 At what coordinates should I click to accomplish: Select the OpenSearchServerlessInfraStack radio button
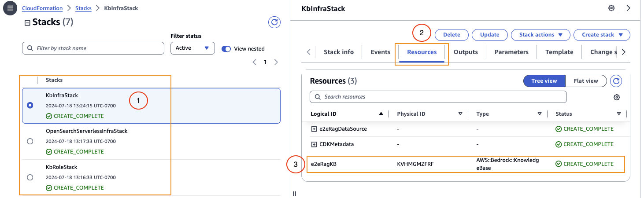[x=30, y=141]
